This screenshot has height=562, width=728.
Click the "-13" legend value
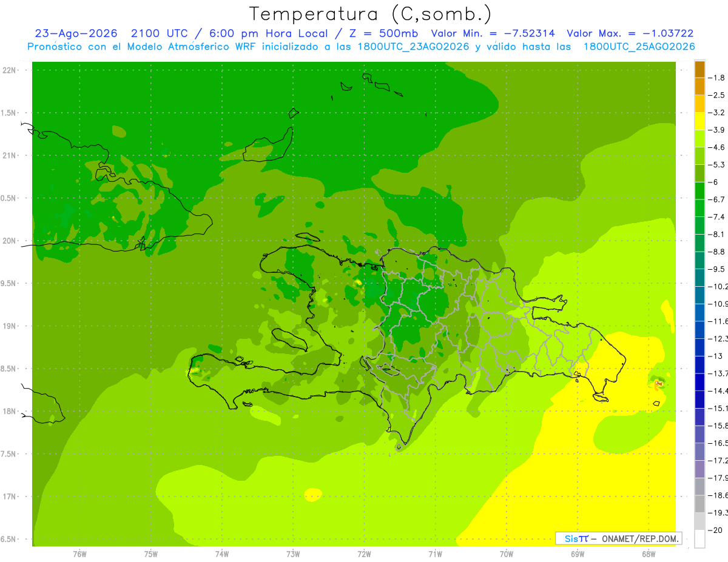click(715, 356)
